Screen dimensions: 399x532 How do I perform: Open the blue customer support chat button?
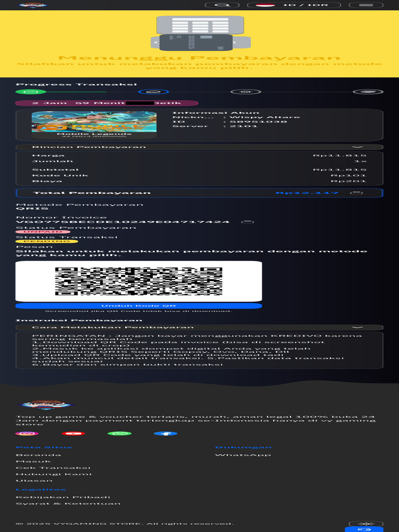tap(364, 529)
